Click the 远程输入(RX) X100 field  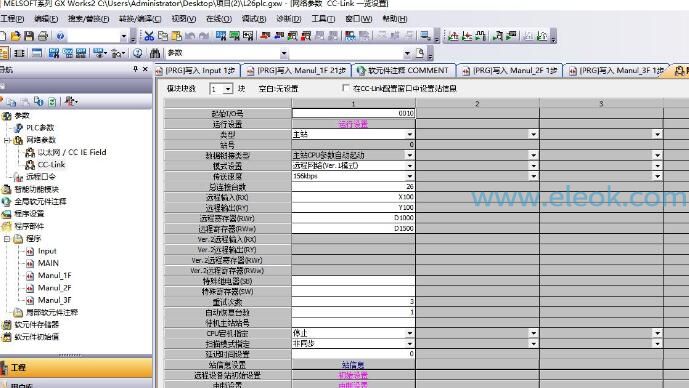(353, 197)
